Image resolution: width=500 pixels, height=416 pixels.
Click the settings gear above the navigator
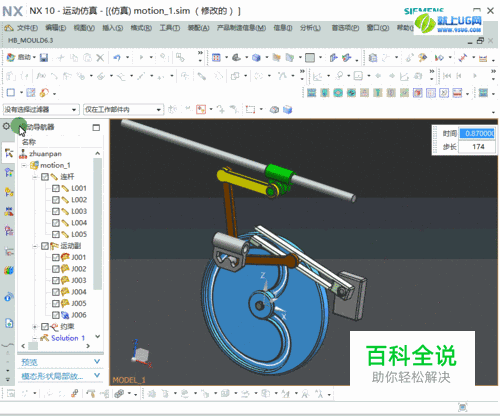(6, 126)
